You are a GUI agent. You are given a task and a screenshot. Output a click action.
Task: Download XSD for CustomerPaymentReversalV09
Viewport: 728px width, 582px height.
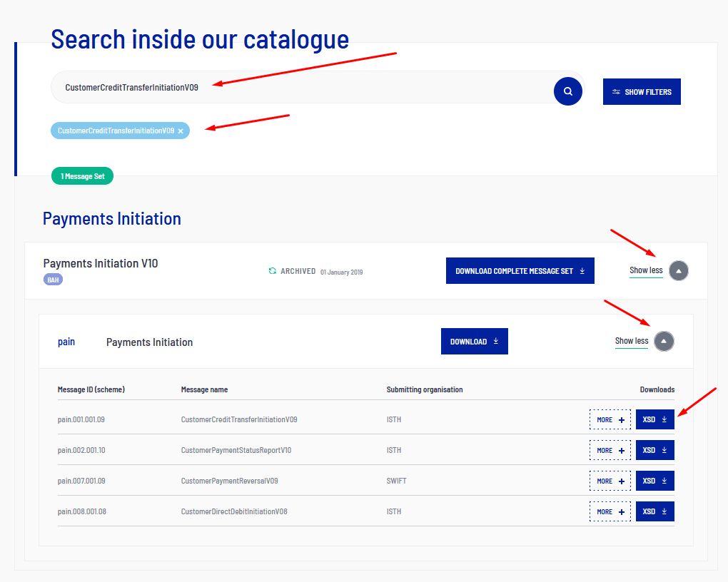pyautogui.click(x=654, y=481)
